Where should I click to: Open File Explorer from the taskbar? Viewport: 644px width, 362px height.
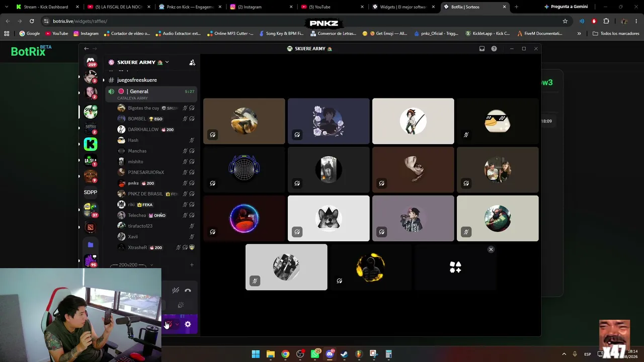point(270,354)
